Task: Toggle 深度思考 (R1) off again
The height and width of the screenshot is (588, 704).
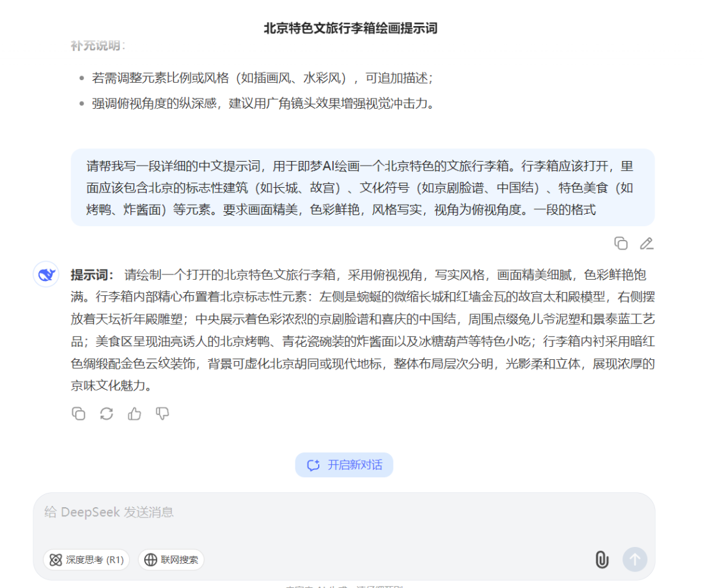Action: (x=86, y=559)
